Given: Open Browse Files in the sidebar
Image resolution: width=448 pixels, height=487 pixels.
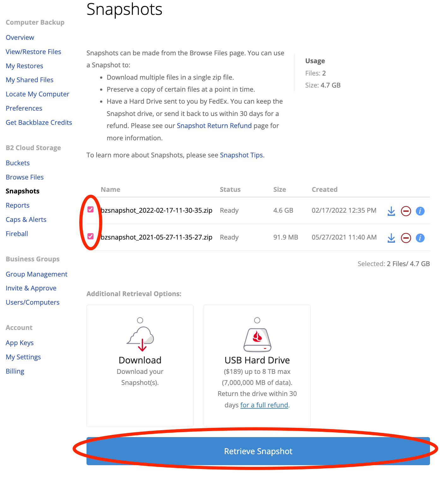Looking at the screenshot, I should click(x=25, y=177).
